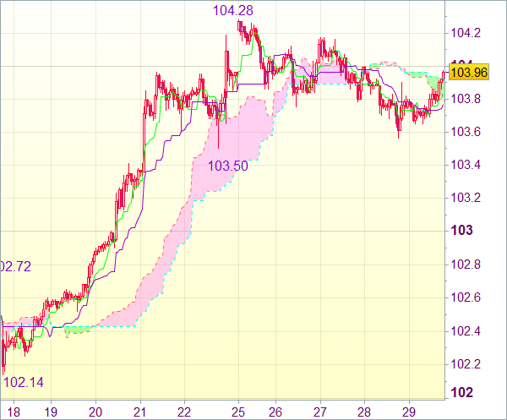
Task: Click date 27 on the time axis
Action: [x=320, y=412]
